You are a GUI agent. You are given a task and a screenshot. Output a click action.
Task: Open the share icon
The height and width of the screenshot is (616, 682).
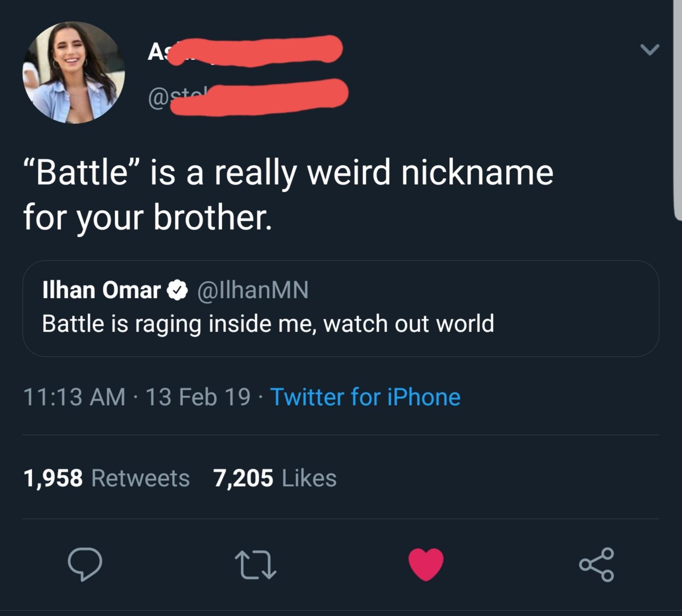pyautogui.click(x=597, y=564)
